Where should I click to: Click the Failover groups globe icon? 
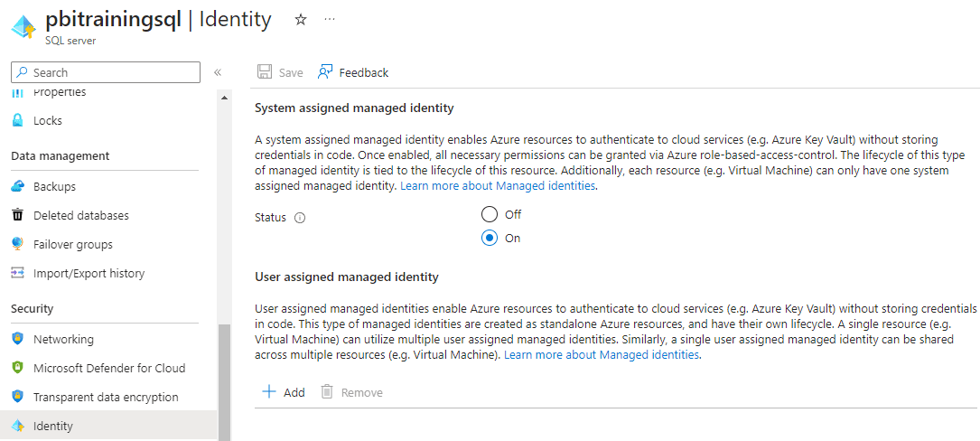pos(18,244)
